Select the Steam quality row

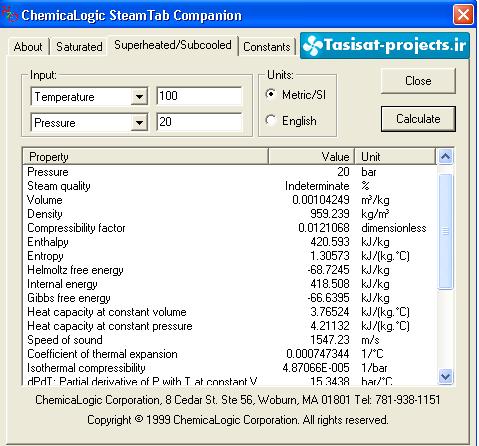click(x=230, y=186)
